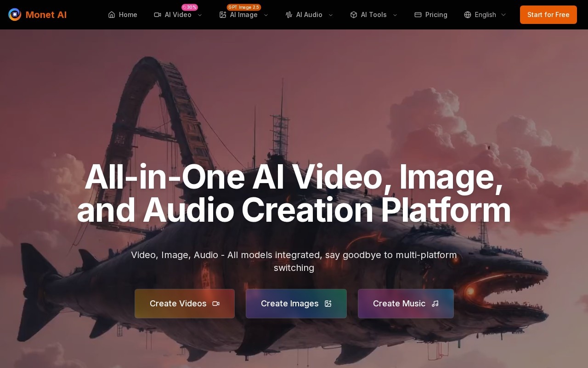Screen dimensions: 588x368
Task: Click the video camera icon beside AI Video
Action: [158, 15]
